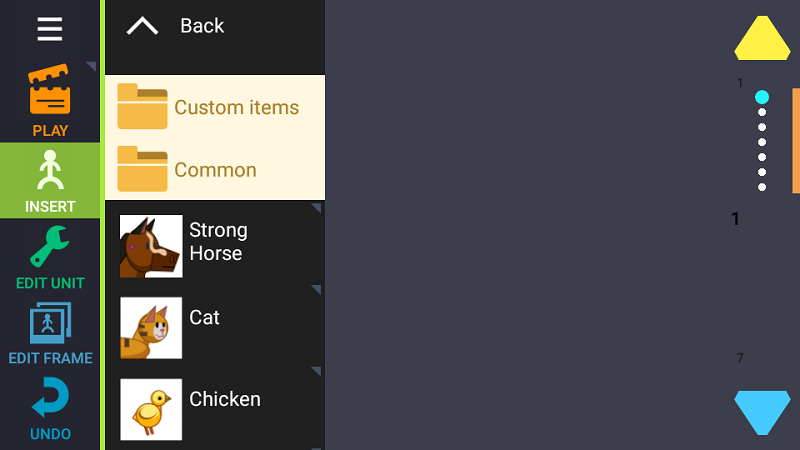Select the Insert figure tool
800x450 pixels.
[x=50, y=180]
